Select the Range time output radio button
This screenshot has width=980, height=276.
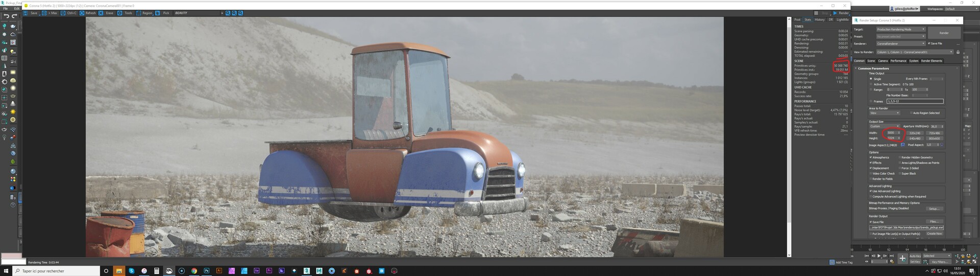[x=871, y=89]
